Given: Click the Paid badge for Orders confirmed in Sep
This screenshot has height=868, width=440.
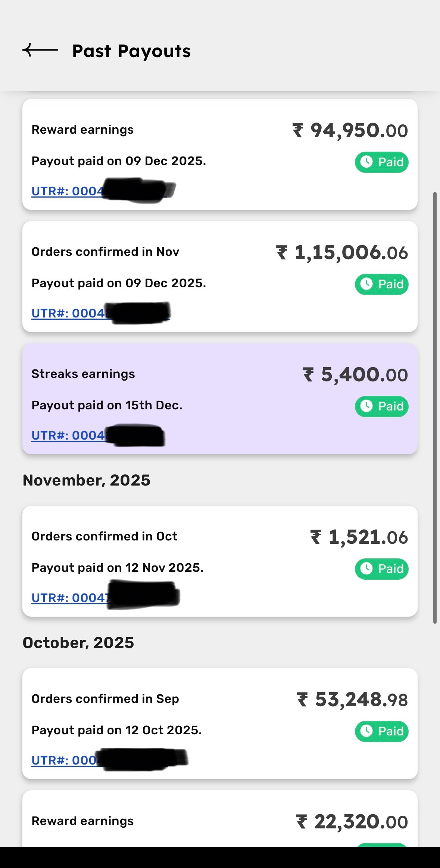Looking at the screenshot, I should pos(381,731).
